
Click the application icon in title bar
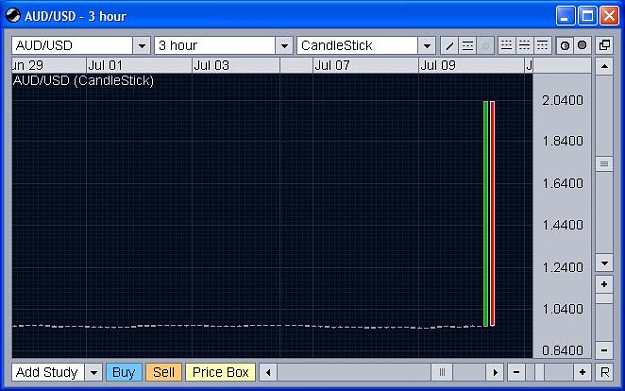[13, 16]
